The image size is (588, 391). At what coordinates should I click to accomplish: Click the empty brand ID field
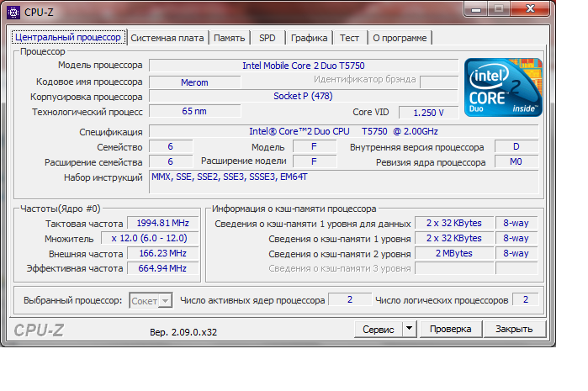[x=439, y=82]
